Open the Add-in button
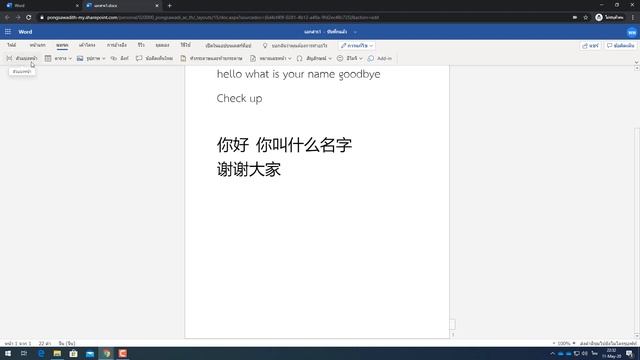640x360 pixels. coord(380,58)
